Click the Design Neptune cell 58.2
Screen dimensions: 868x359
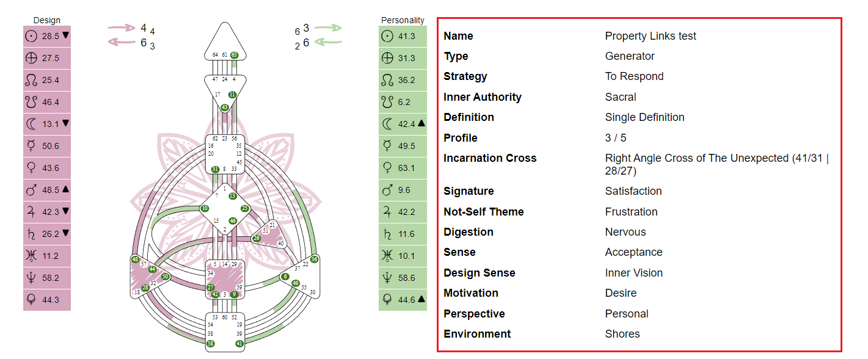[47, 278]
